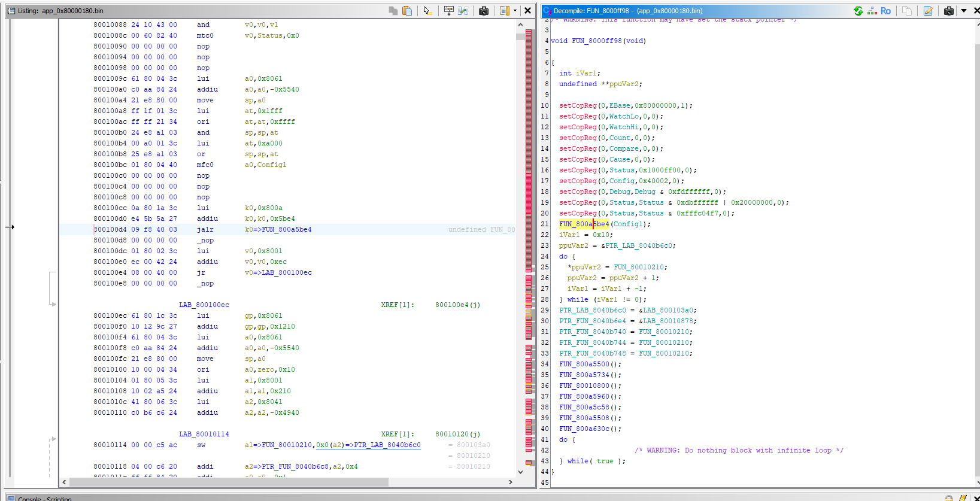This screenshot has width=980, height=501.
Task: Open the decompiler graph hierarchy icon
Action: point(872,11)
